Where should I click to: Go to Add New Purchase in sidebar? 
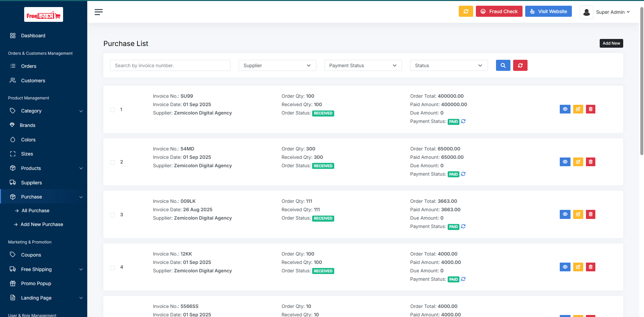coord(42,224)
